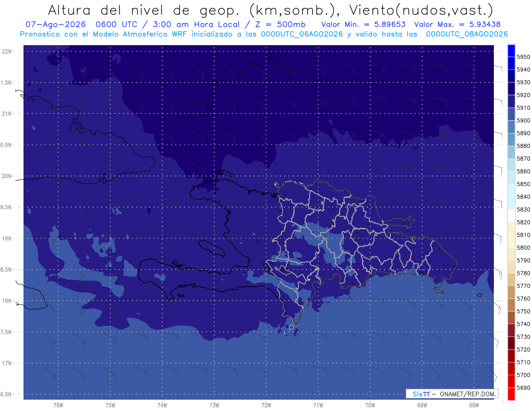The image size is (532, 411).
Task: Click the '5740' colorbar value
Action: tap(523, 324)
